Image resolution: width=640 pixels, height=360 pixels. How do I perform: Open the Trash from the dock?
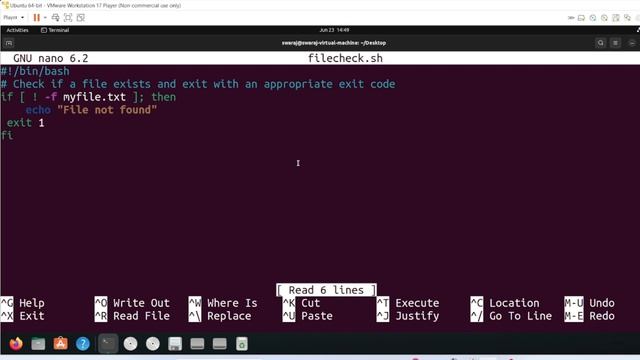[242, 344]
